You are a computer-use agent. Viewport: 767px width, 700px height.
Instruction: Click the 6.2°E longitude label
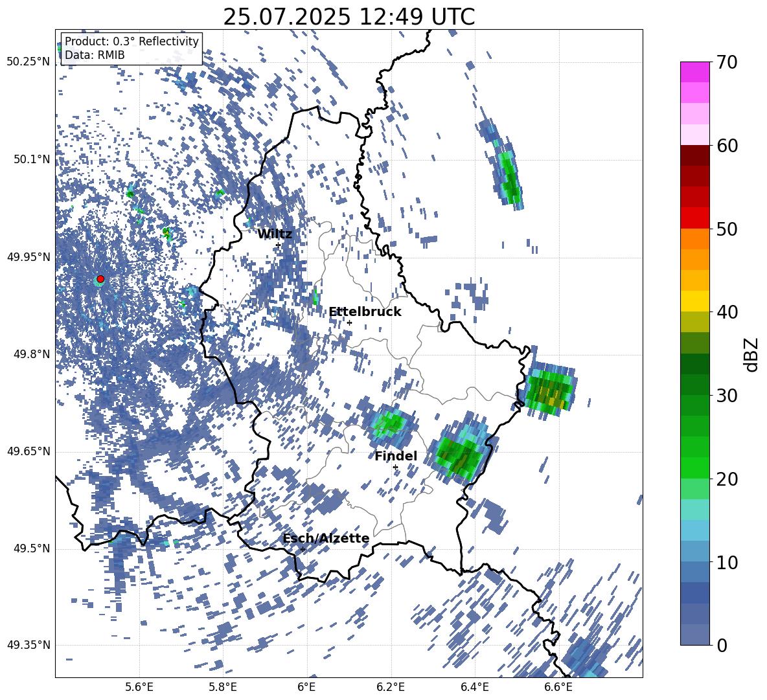pyautogui.click(x=391, y=687)
